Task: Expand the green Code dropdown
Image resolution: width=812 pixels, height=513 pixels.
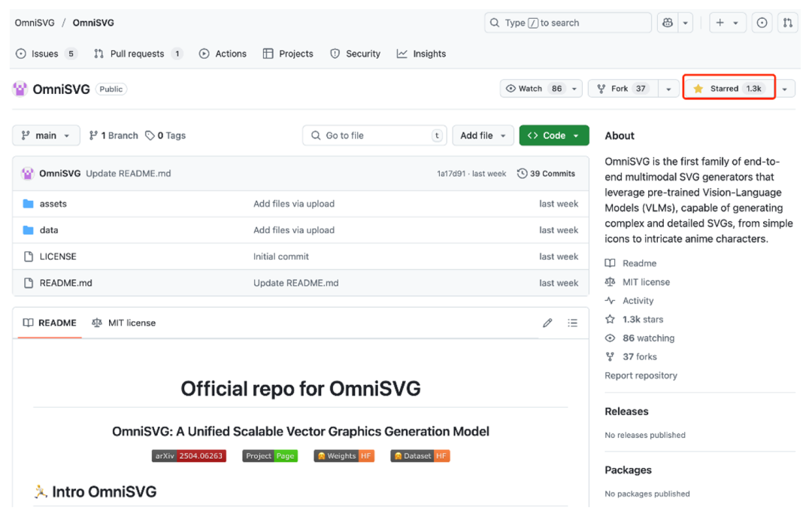Action: tap(553, 135)
